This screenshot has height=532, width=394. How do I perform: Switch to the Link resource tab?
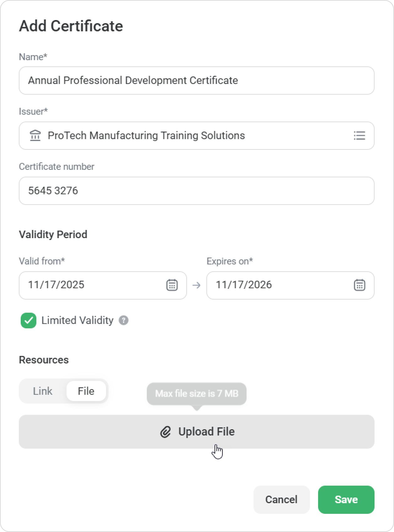[x=43, y=391]
